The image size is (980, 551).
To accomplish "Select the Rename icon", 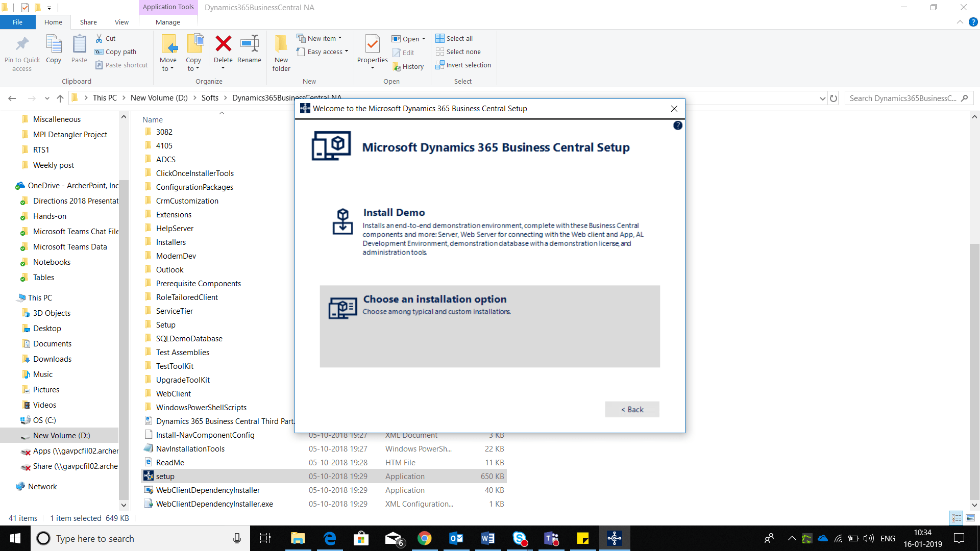I will (249, 48).
